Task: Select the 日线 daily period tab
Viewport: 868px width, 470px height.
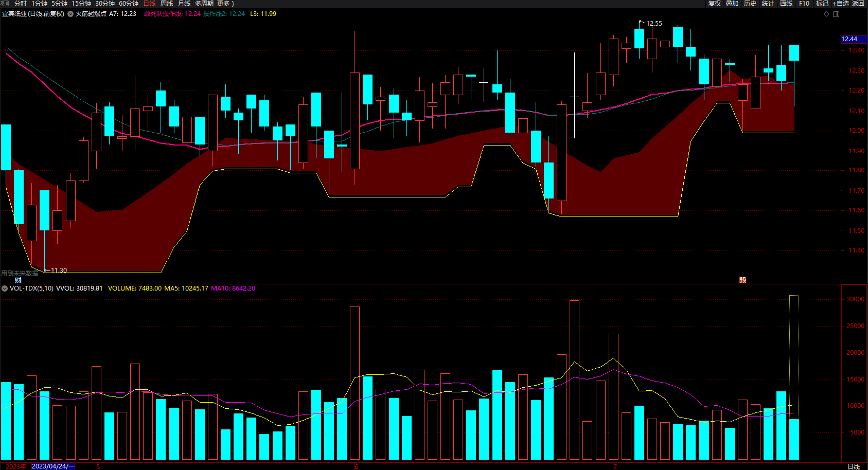Action: [150, 4]
